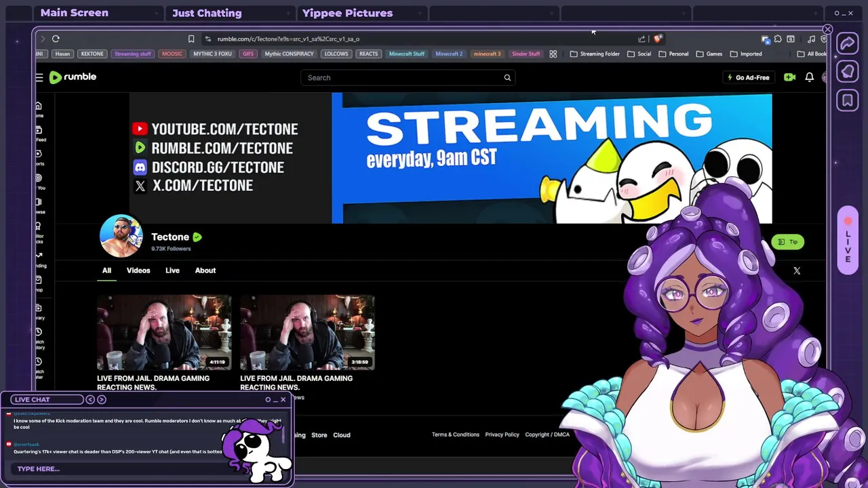Click the browser reload icon
Screen dimensions: 868x488
[x=56, y=39]
